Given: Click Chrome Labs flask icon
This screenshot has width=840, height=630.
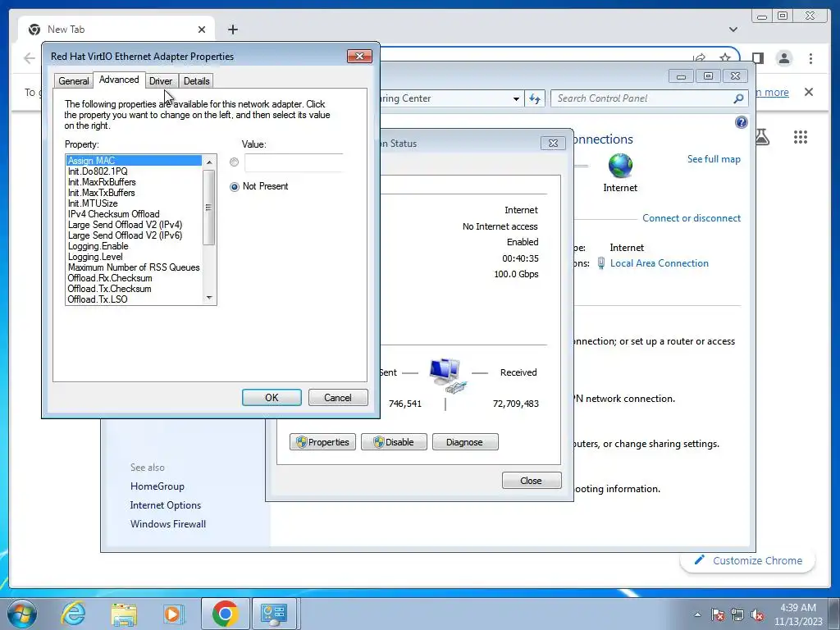Looking at the screenshot, I should pos(762,138).
